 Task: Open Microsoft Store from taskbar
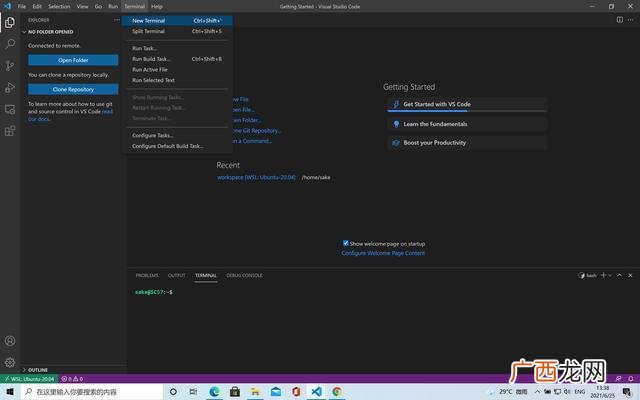coord(235,392)
